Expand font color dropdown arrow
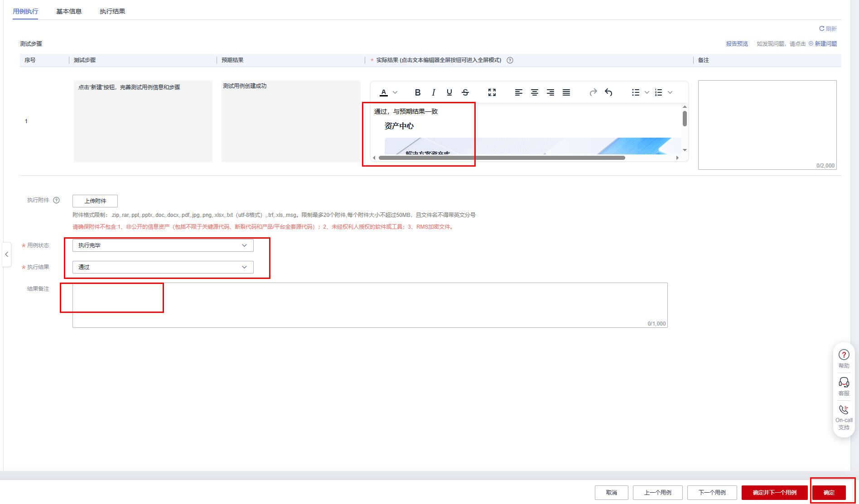This screenshot has height=504, width=859. pyautogui.click(x=395, y=92)
